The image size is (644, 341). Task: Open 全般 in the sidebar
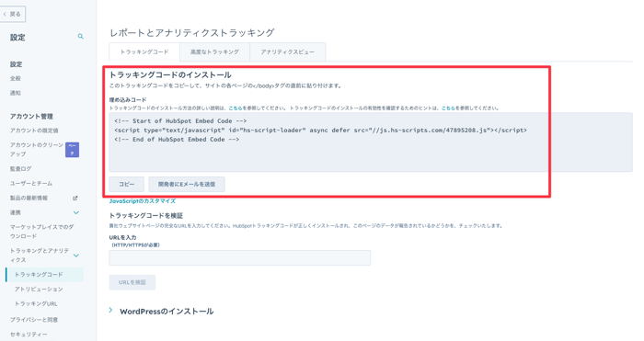16,78
